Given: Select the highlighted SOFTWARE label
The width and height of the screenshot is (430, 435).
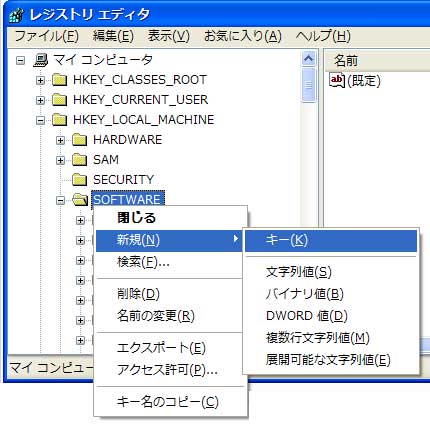Looking at the screenshot, I should (128, 200).
